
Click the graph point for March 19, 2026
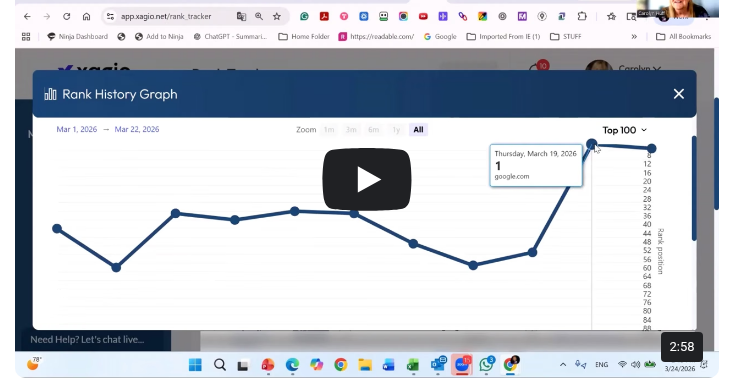tap(592, 144)
